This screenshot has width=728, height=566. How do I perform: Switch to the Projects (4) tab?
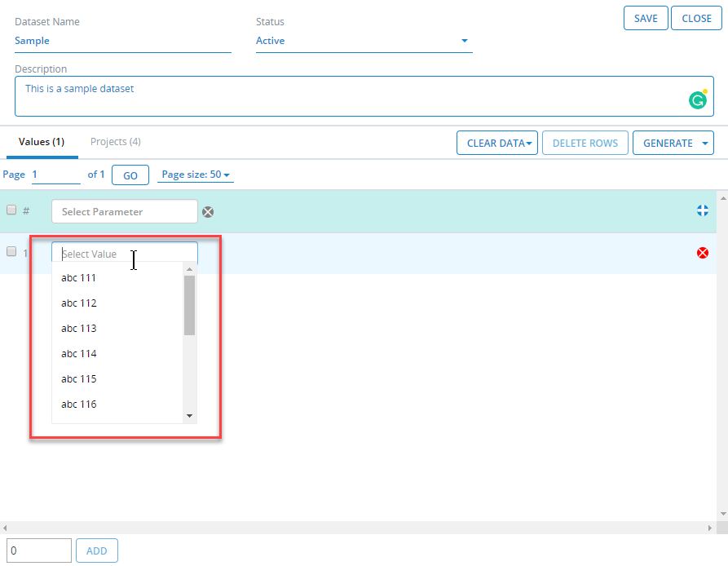coord(116,142)
